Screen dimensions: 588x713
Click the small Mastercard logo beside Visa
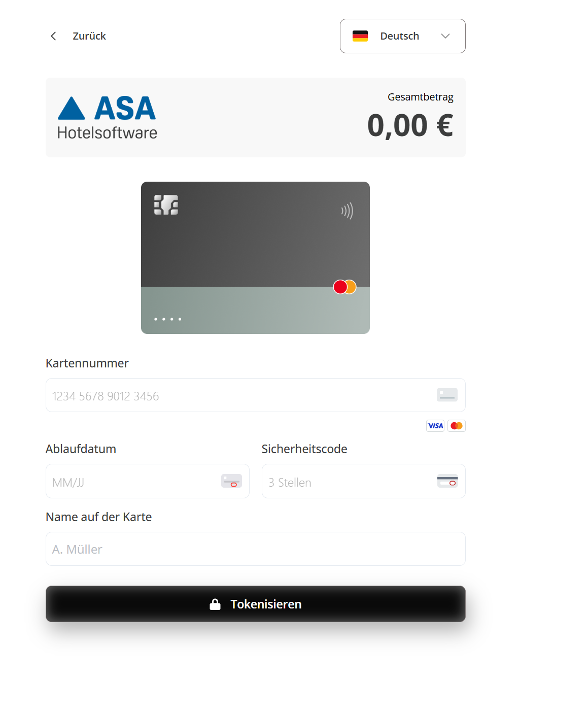point(457,426)
